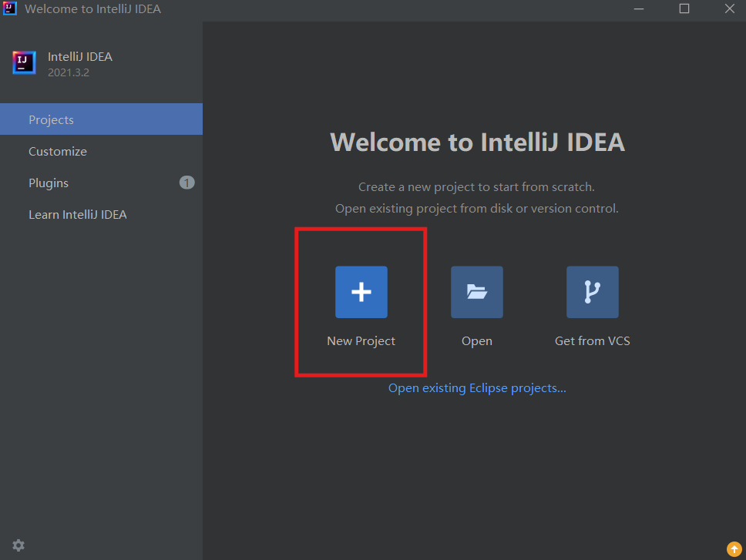Open the Plugins tab
This screenshot has height=560, width=746.
pyautogui.click(x=101, y=183)
